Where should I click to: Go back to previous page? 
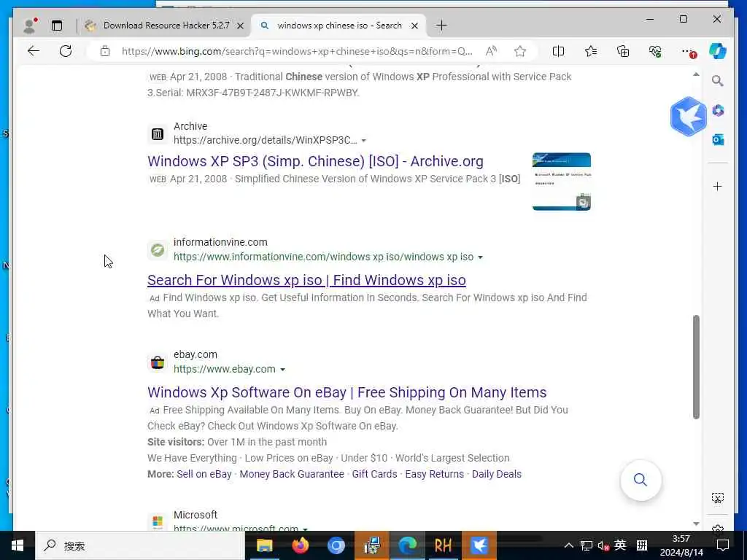[34, 51]
